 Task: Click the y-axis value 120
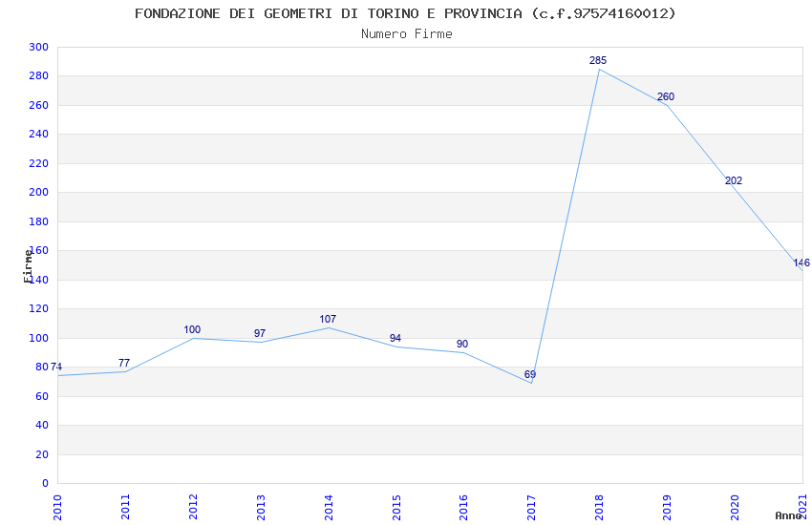point(39,308)
